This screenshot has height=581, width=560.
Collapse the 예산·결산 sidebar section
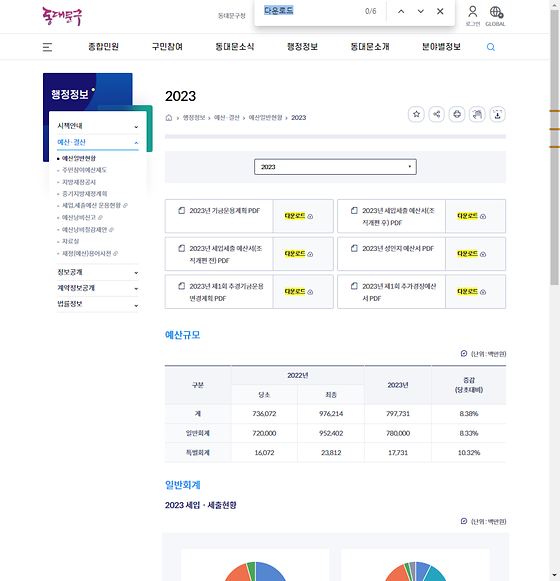click(x=97, y=142)
